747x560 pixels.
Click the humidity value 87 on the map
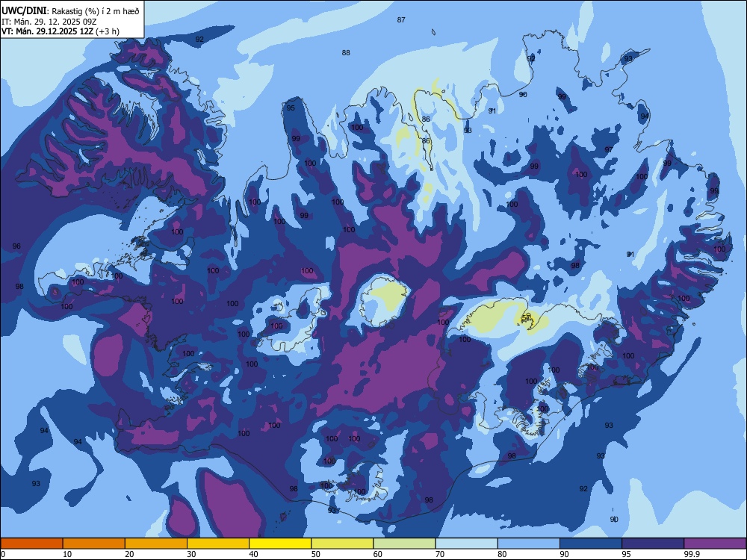401,19
